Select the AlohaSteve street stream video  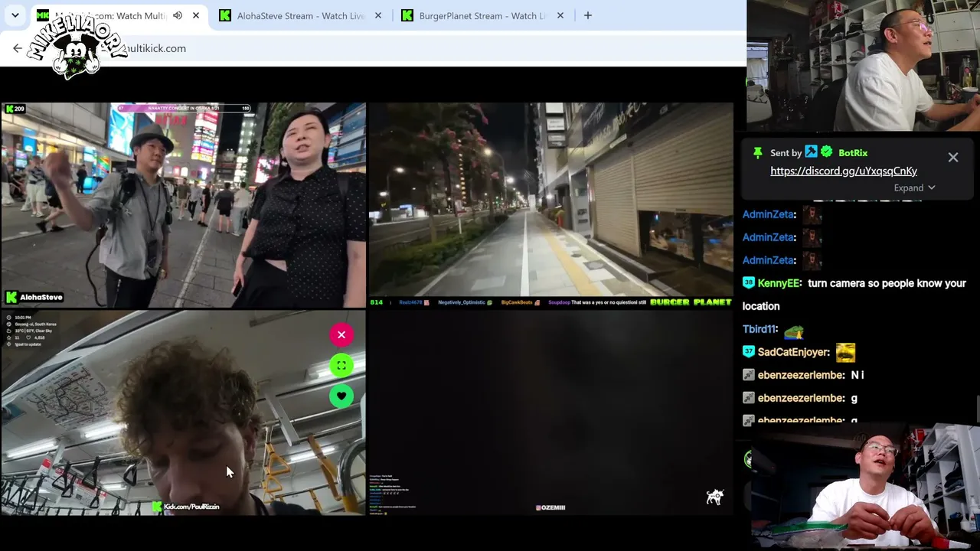tap(183, 205)
